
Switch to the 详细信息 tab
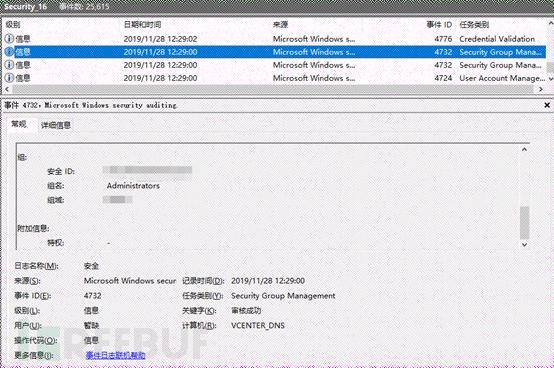click(x=56, y=125)
